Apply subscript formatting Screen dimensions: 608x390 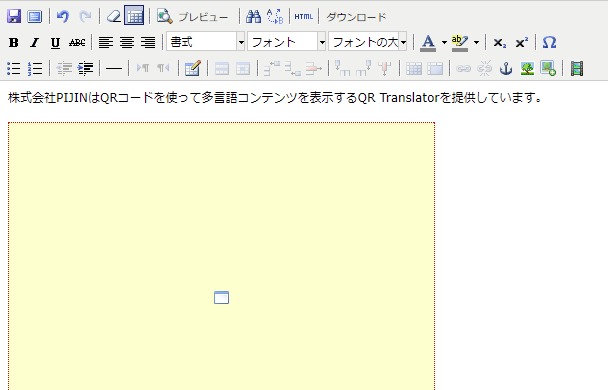pyautogui.click(x=500, y=42)
